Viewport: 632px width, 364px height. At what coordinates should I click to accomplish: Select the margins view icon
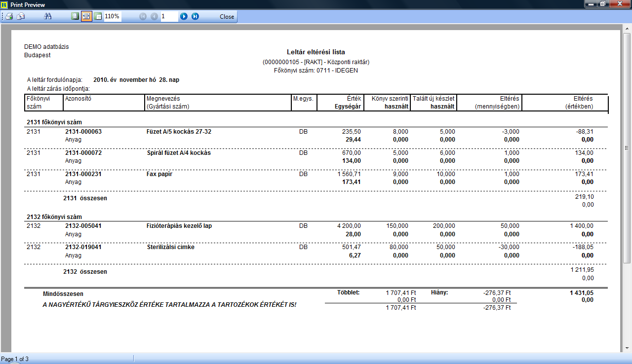[x=98, y=16]
